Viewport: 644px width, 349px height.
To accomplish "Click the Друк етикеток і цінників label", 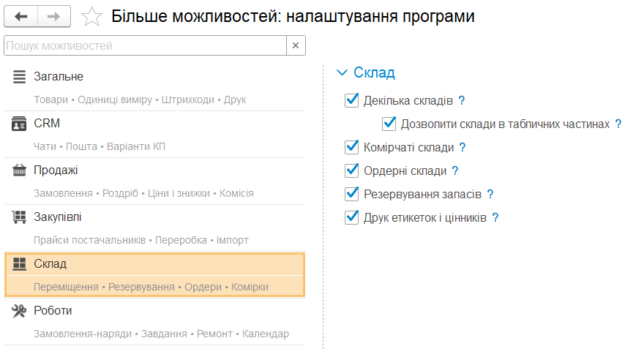I will (425, 217).
